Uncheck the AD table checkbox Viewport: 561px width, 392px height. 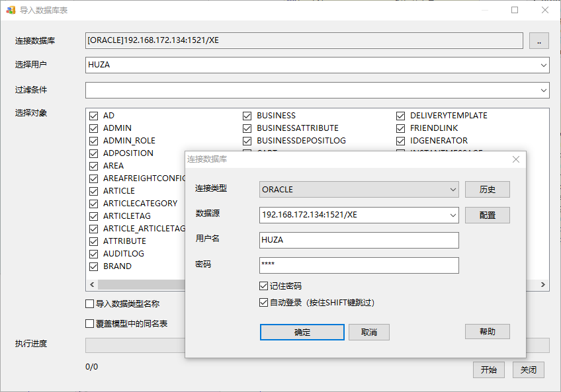coord(93,116)
